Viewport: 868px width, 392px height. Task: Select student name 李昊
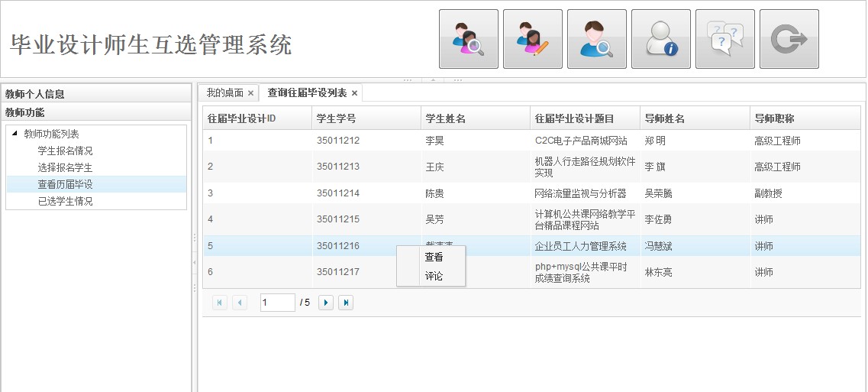[434, 141]
